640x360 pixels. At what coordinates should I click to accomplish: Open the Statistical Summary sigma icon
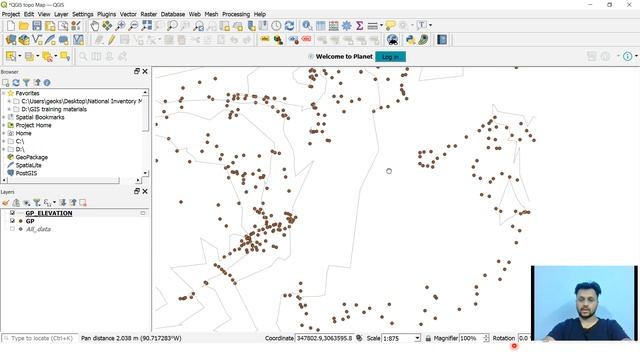pos(359,26)
